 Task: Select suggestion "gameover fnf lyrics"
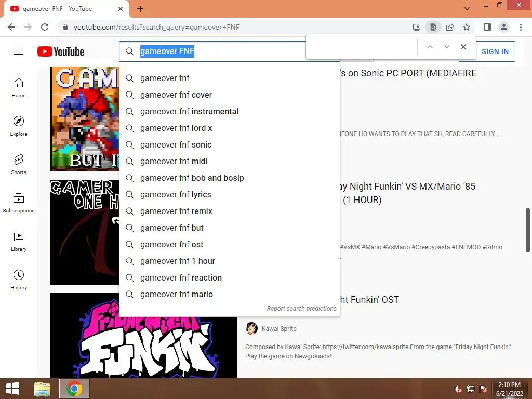pyautogui.click(x=229, y=194)
